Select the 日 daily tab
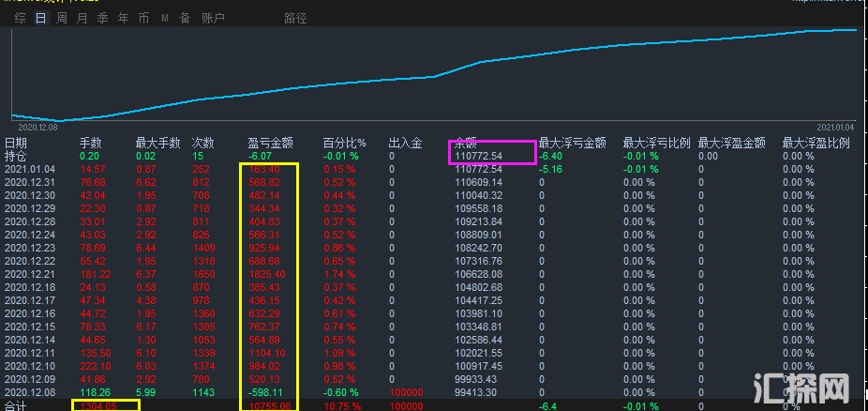The width and height of the screenshot is (868, 411). 40,18
